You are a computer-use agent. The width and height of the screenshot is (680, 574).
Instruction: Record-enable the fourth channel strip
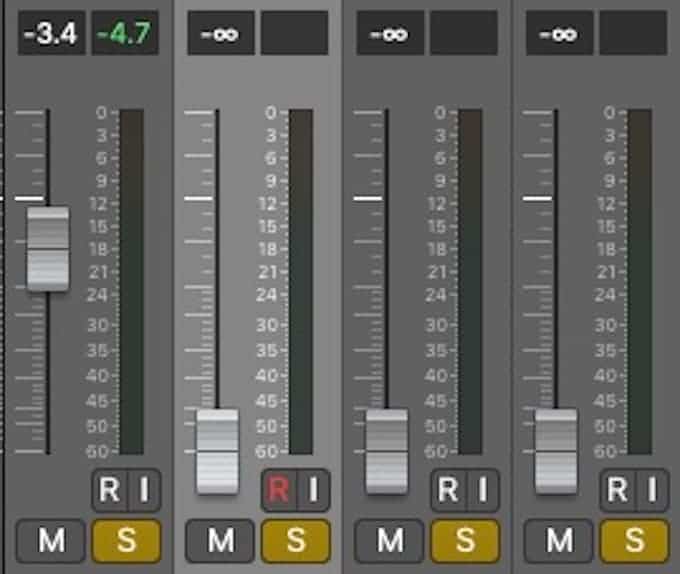pyautogui.click(x=617, y=490)
